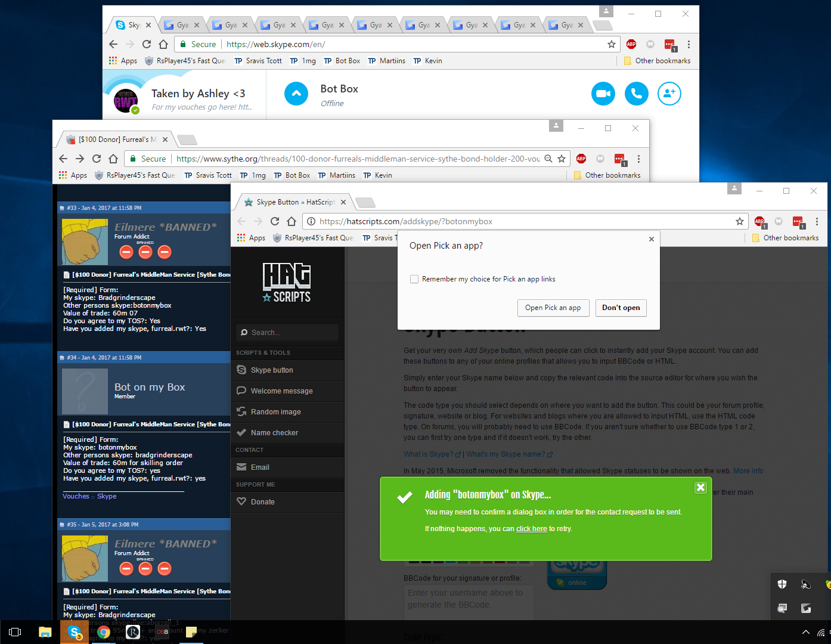Reload the Skype web page

coord(147,44)
